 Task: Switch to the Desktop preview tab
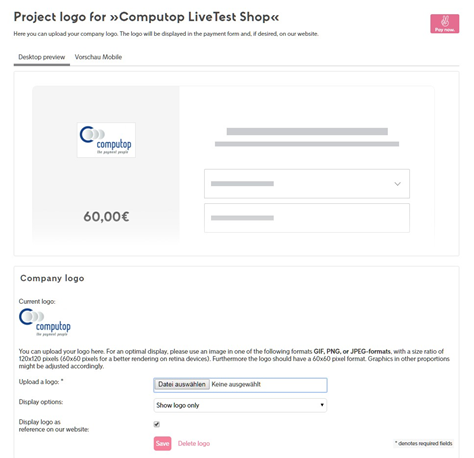click(x=42, y=57)
